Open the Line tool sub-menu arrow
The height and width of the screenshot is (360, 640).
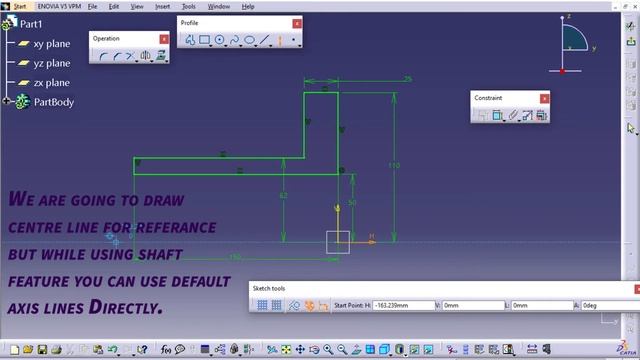pos(271,46)
